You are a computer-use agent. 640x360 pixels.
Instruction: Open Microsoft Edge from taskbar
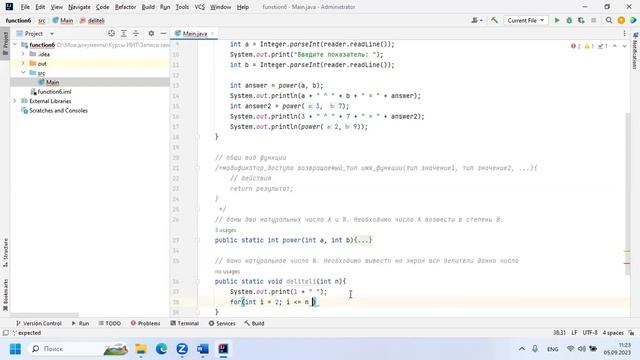pos(162,349)
